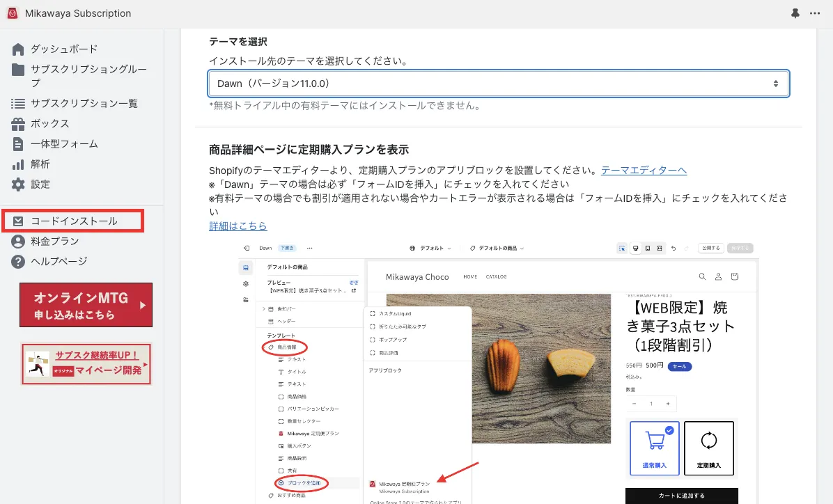Open the Dawn theme selection dropdown
Image resolution: width=833 pixels, height=504 pixels.
coord(498,84)
